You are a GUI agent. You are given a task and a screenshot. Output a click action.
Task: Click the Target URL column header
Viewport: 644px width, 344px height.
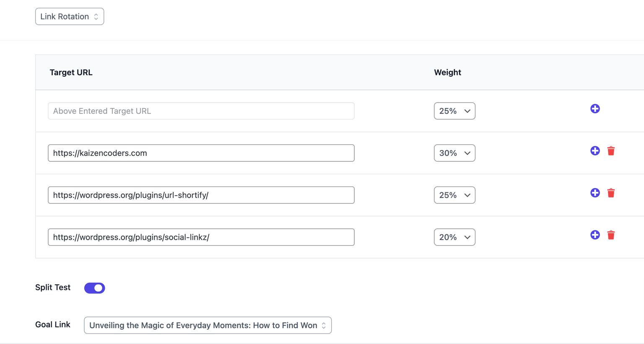pyautogui.click(x=71, y=72)
